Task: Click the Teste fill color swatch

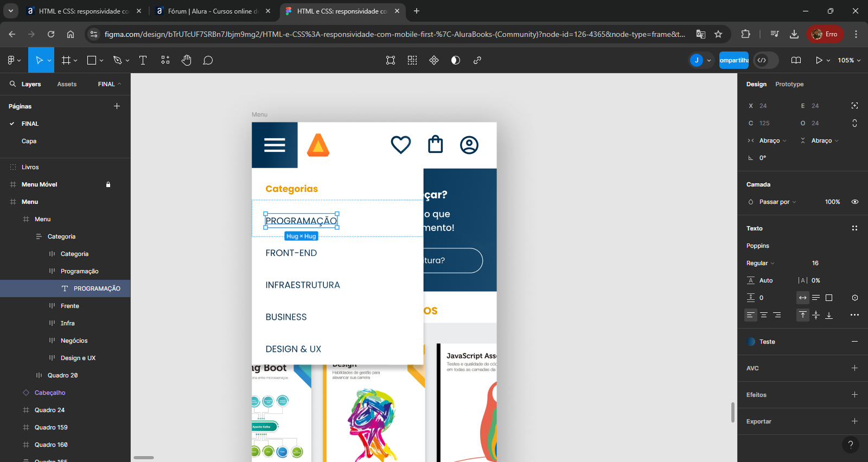Action: (751, 342)
